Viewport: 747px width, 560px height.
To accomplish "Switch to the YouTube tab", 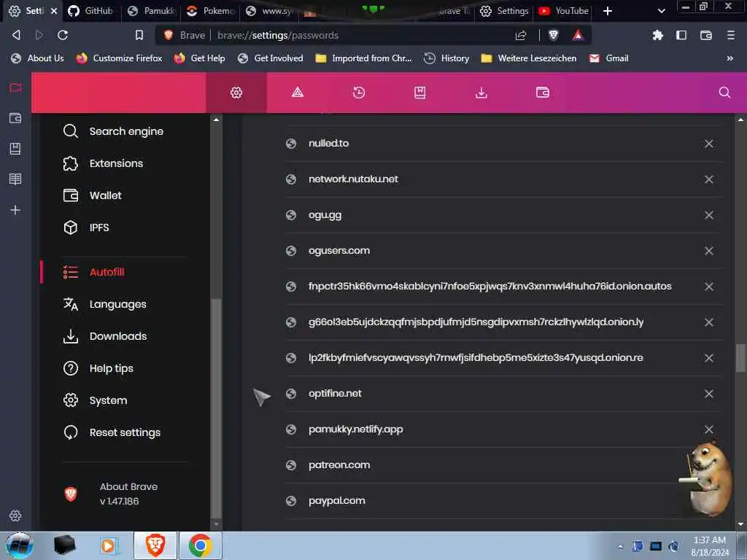I will (x=564, y=11).
